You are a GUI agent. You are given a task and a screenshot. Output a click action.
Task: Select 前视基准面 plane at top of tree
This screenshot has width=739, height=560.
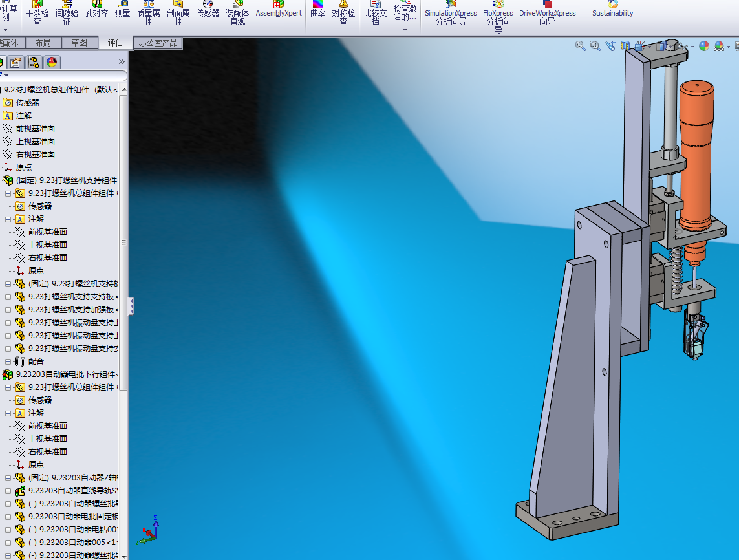(35, 128)
